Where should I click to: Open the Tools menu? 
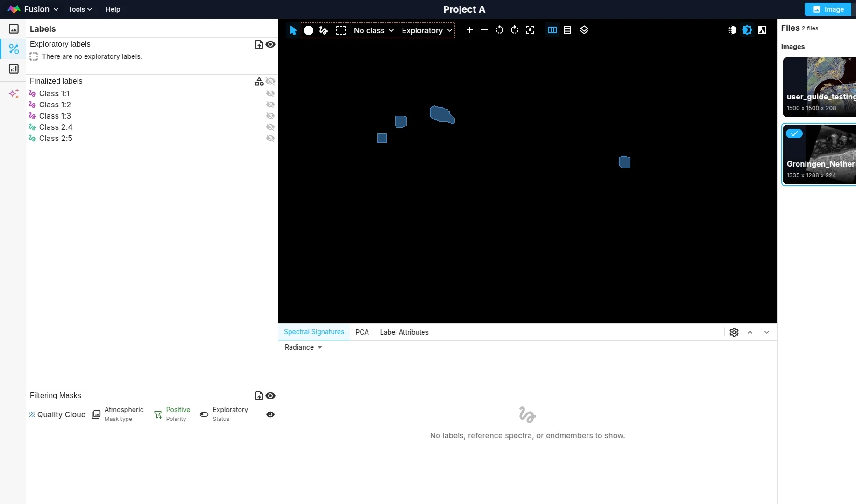(80, 9)
